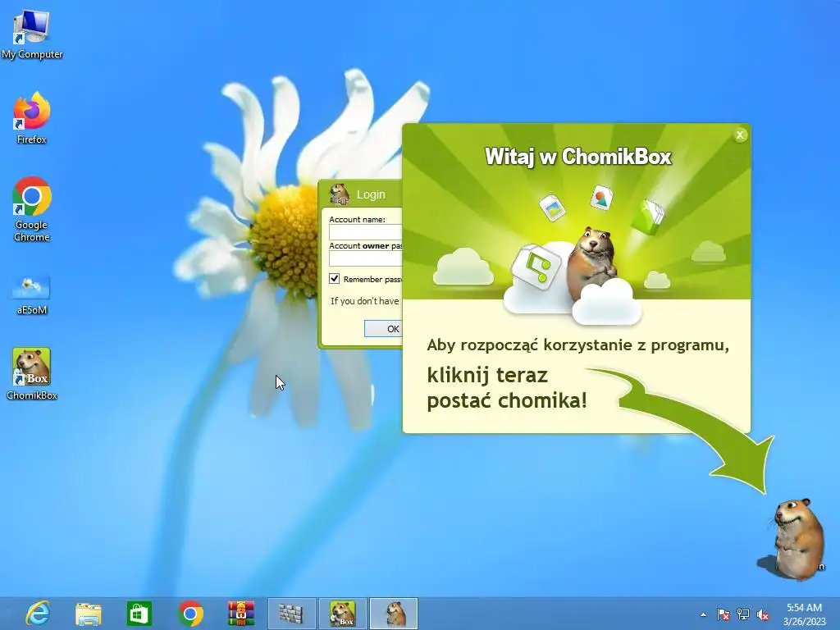This screenshot has width=840, height=630.
Task: Select the Google Chrome desktop shortcut
Action: tap(32, 209)
